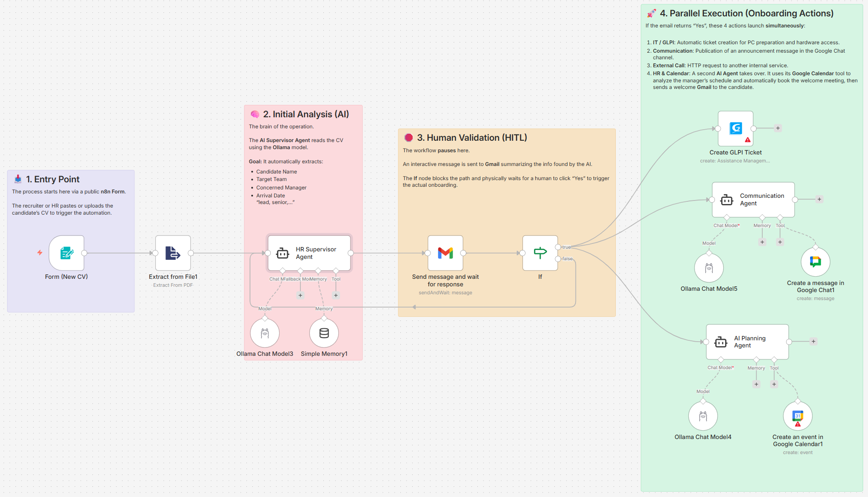868x497 pixels.
Task: Select the Entry Point sticky note title
Action: click(x=52, y=179)
